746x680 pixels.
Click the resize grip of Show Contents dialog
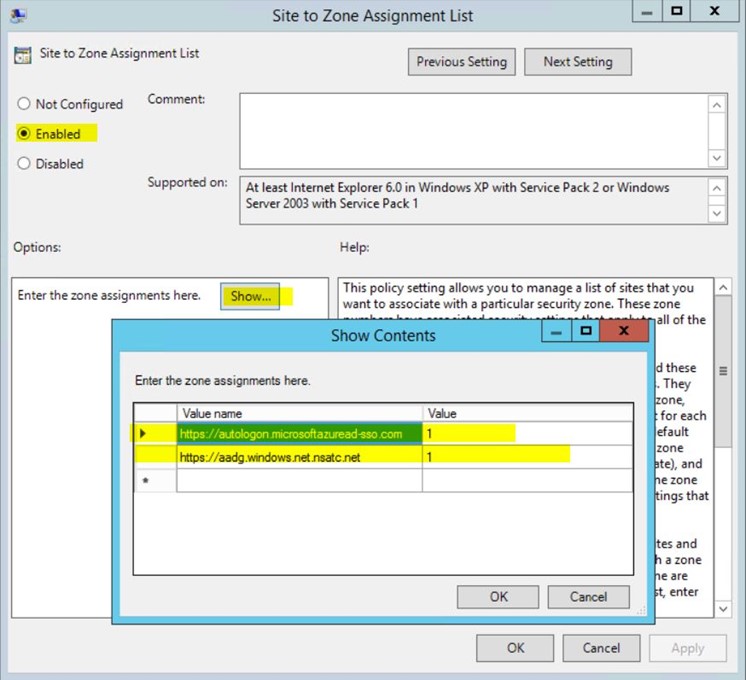pos(641,611)
